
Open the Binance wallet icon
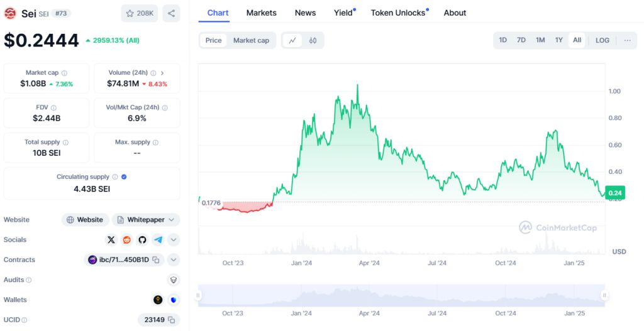coord(158,300)
